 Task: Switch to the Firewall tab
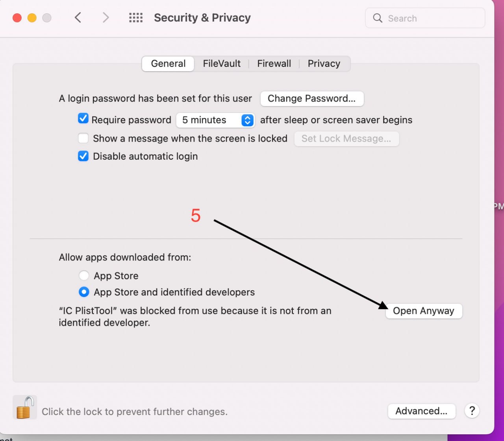(x=274, y=64)
